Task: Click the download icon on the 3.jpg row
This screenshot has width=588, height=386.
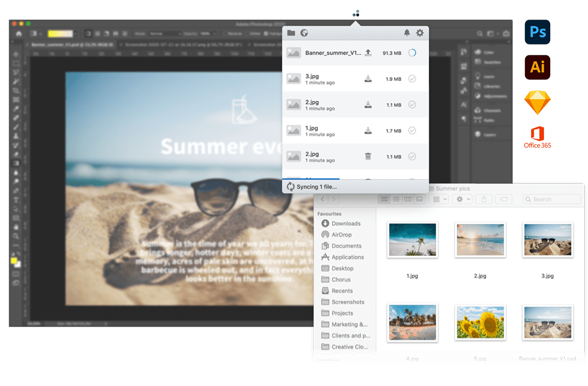Action: [368, 78]
